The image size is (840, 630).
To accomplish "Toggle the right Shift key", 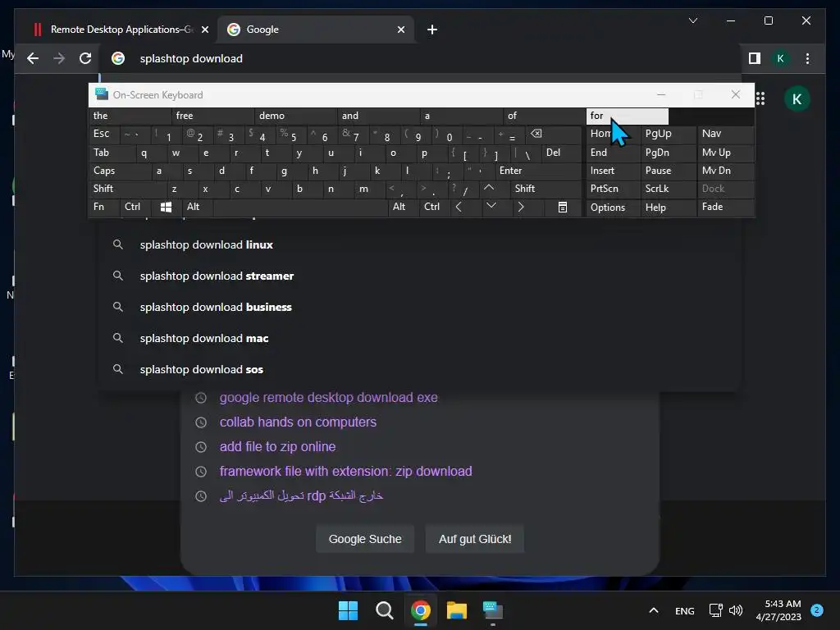I will (546, 189).
